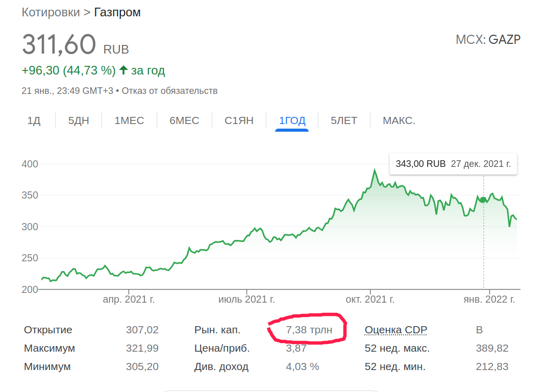Click the Цена/приб. label
This screenshot has height=392, width=547.
(x=222, y=348)
